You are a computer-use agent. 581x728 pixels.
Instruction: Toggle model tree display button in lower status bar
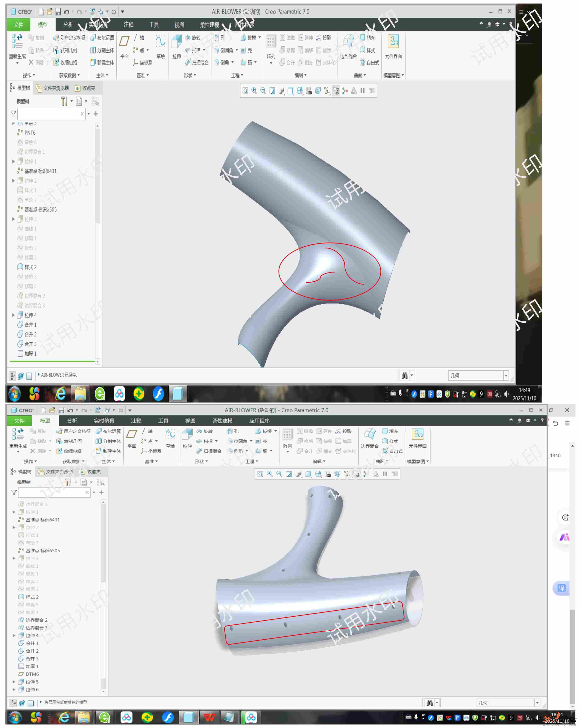click(x=13, y=703)
